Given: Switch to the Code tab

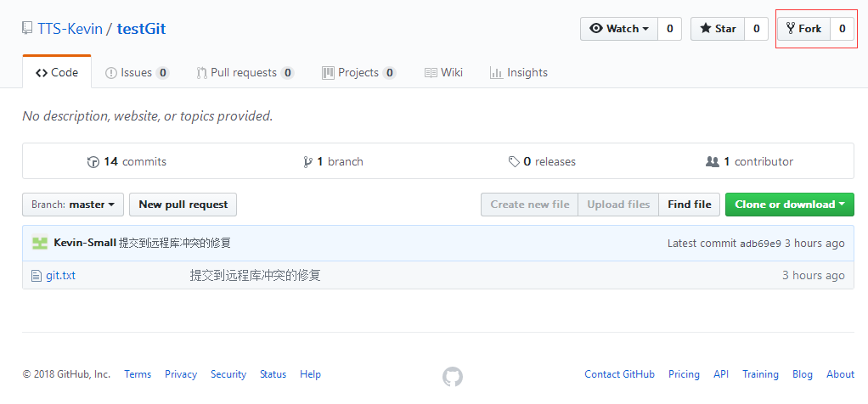Looking at the screenshot, I should (x=57, y=72).
